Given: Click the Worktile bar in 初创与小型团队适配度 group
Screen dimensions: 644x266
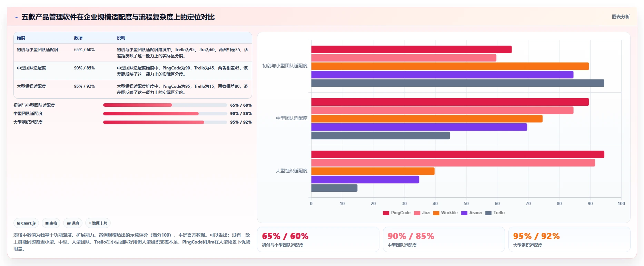Looking at the screenshot, I should pyautogui.click(x=450, y=66).
